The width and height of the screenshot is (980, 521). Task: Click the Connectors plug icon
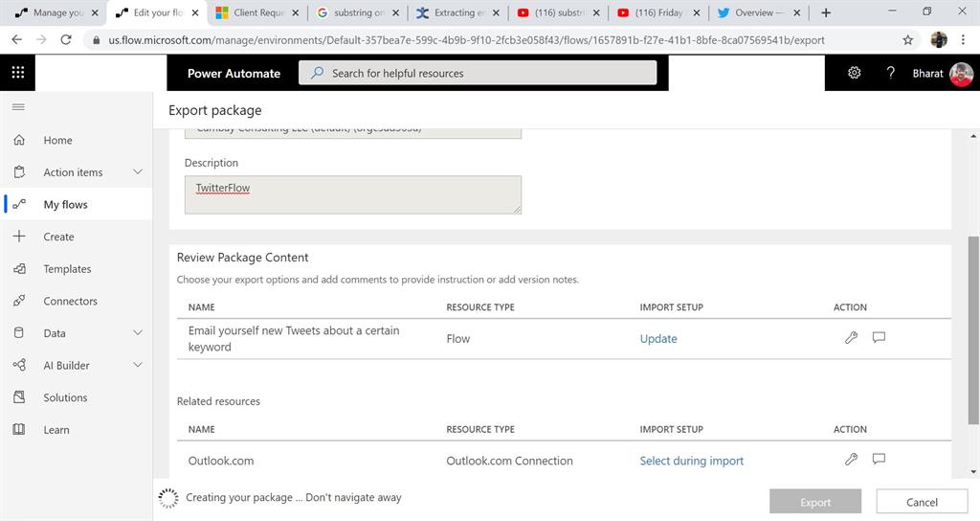(19, 301)
